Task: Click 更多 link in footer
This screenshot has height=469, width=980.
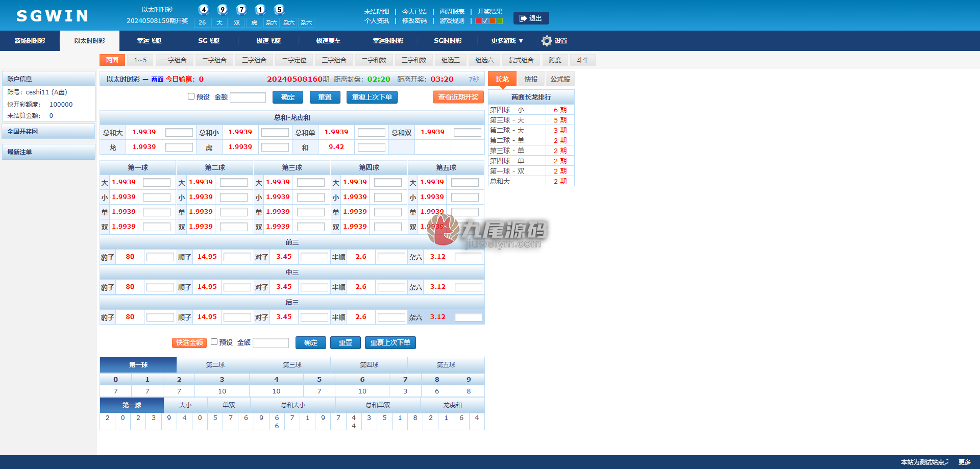Action: [x=964, y=462]
